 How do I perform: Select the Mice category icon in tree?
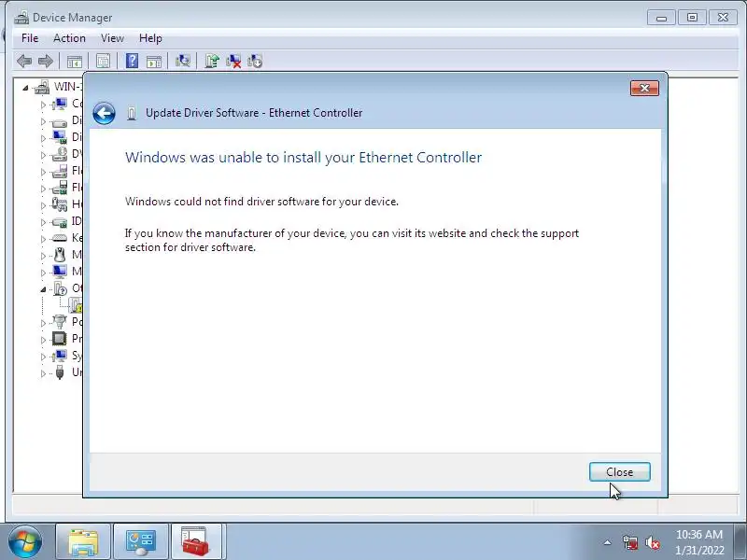tap(60, 255)
